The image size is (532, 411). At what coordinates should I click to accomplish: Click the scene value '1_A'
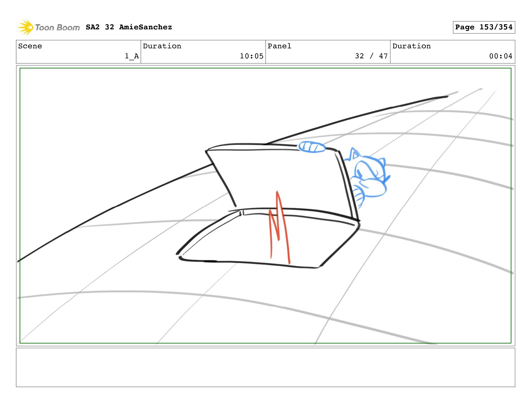(x=132, y=56)
